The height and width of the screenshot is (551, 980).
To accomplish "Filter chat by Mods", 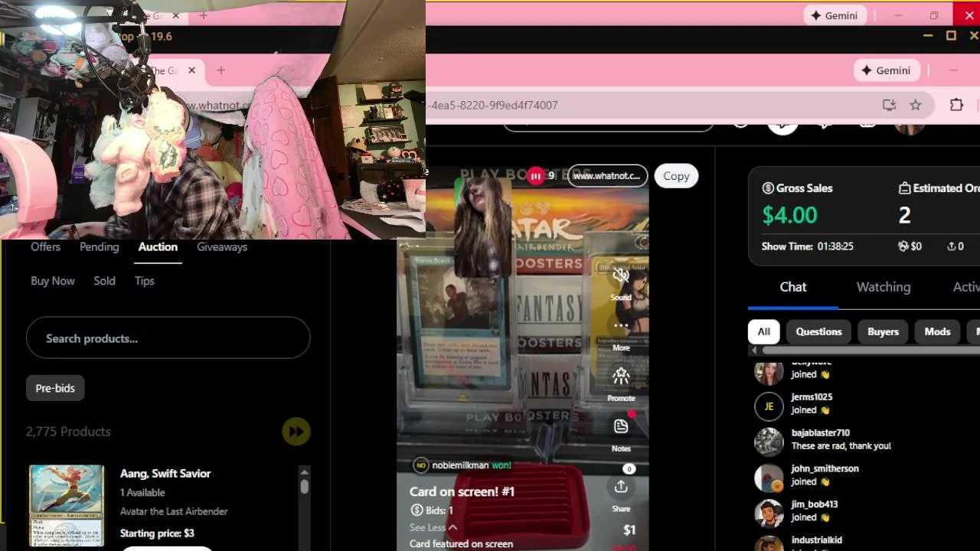I will pos(937,331).
